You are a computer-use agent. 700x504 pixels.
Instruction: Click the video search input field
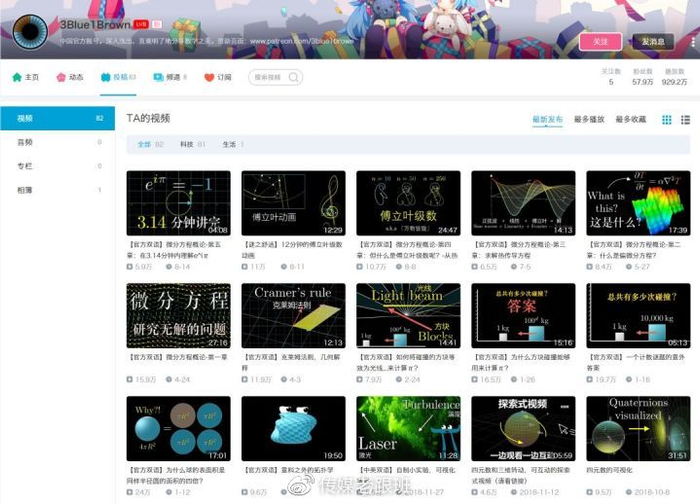pos(270,77)
